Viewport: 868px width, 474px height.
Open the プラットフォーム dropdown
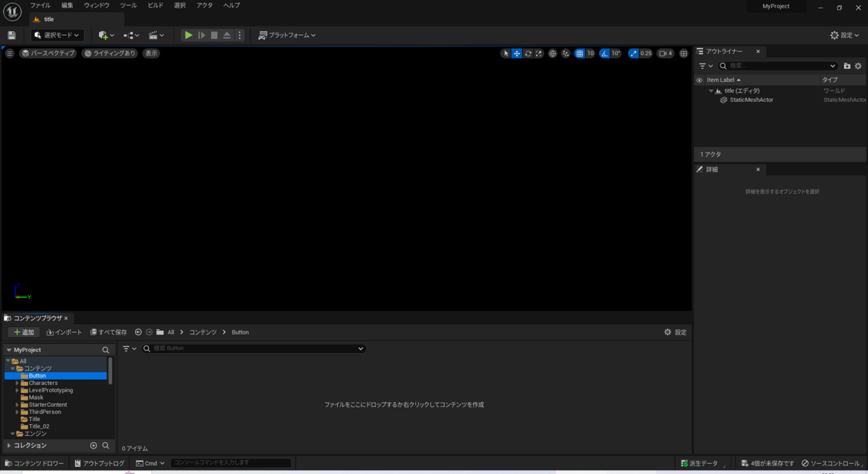[x=287, y=35]
